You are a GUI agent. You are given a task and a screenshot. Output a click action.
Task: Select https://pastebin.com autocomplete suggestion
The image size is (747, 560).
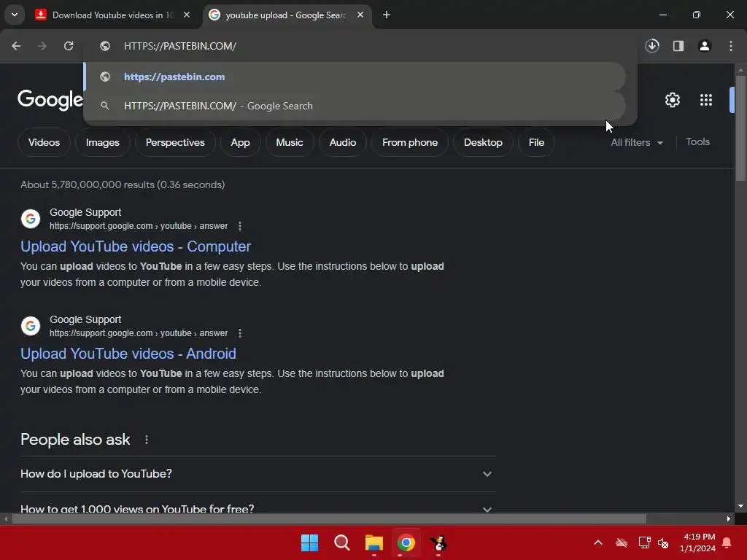coord(355,77)
